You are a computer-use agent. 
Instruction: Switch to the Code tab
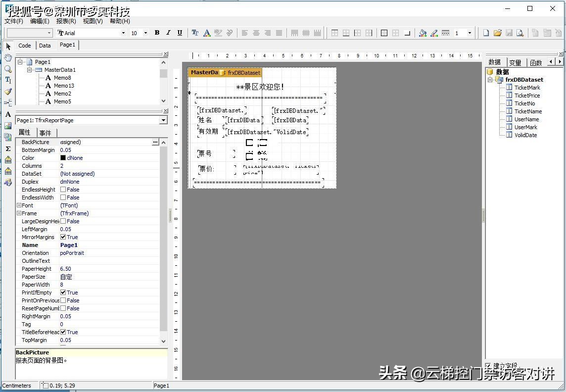pos(24,45)
